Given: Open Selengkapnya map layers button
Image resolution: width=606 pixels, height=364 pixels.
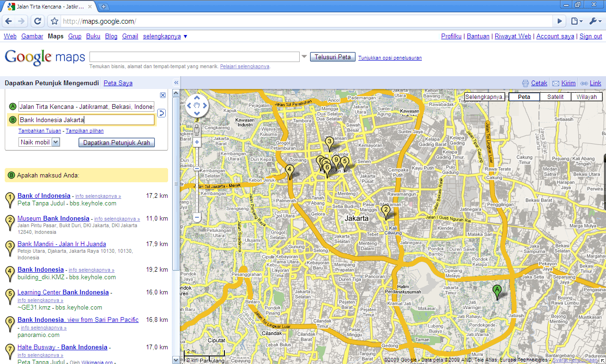Looking at the screenshot, I should 484,97.
